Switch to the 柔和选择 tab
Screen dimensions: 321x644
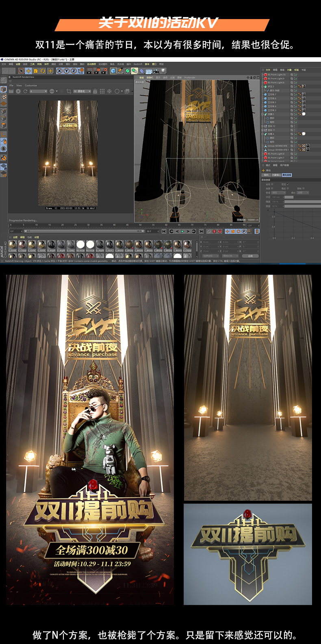[x=287, y=175]
